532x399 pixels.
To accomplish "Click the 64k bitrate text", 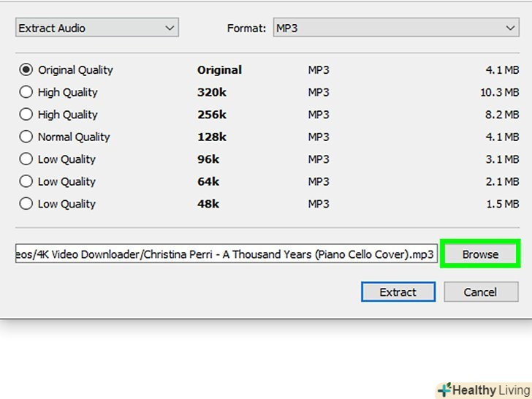I will pyautogui.click(x=208, y=181).
